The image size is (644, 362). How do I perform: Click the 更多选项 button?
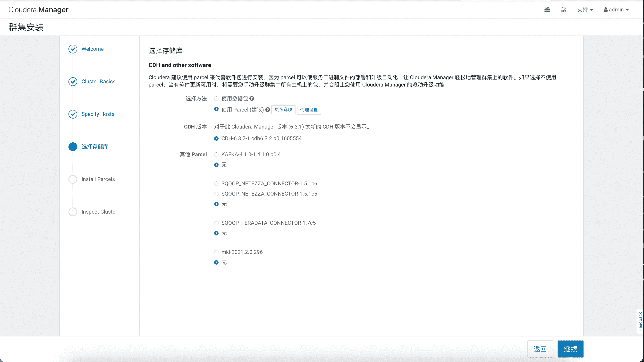pyautogui.click(x=283, y=110)
